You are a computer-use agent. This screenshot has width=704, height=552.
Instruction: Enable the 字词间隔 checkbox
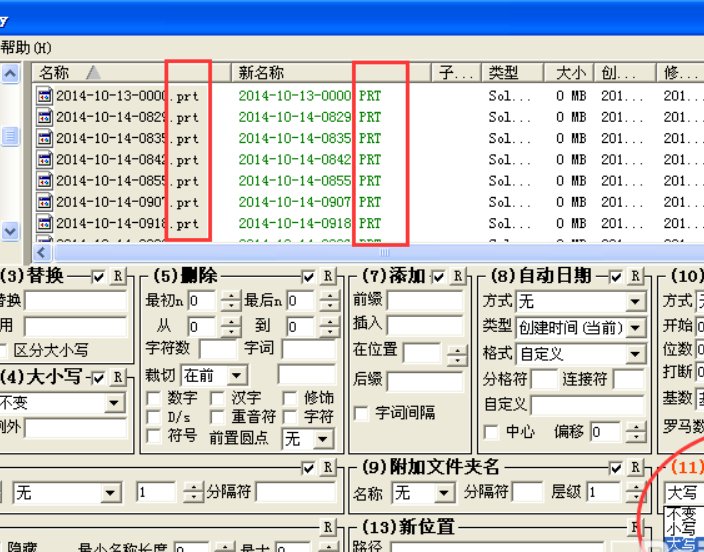pos(361,413)
